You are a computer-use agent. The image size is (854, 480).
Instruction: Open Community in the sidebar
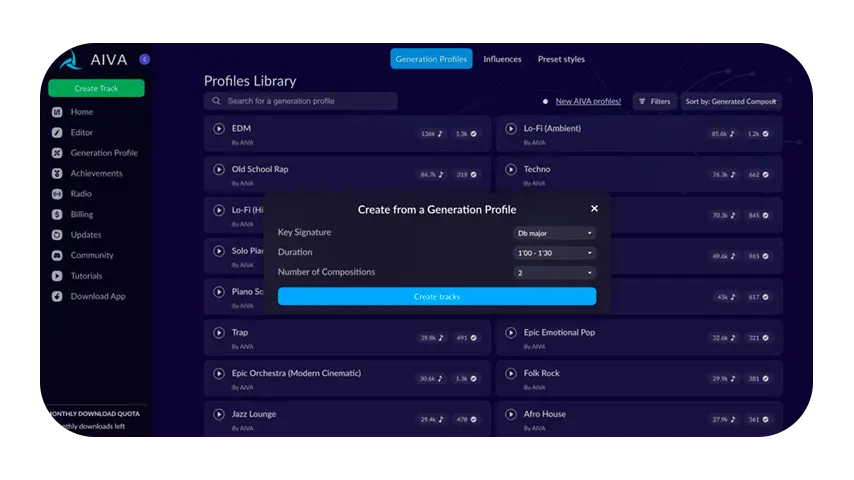92,255
